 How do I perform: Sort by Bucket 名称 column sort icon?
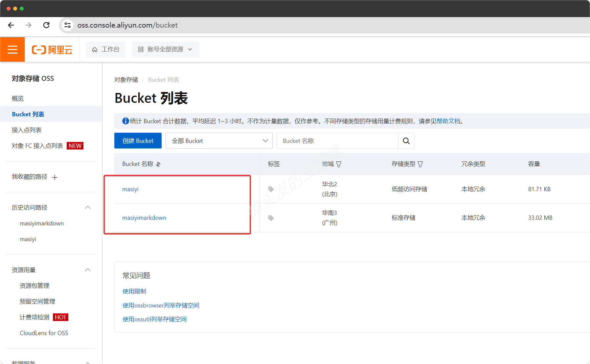158,164
